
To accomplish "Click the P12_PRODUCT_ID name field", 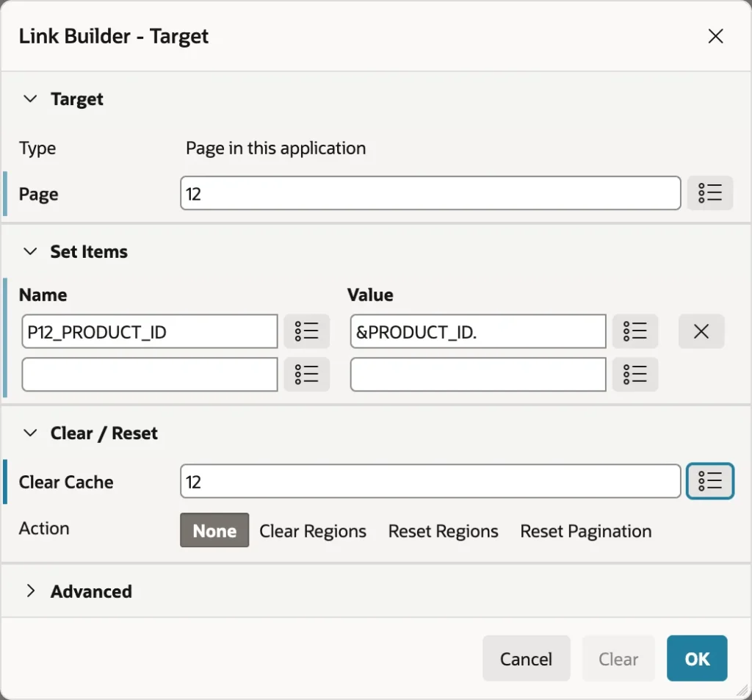I will (x=150, y=331).
